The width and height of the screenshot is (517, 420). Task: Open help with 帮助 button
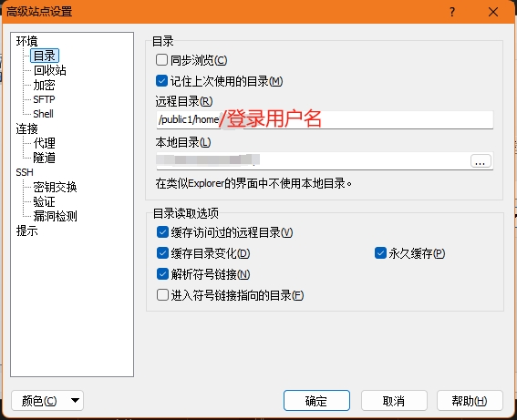[470, 401]
